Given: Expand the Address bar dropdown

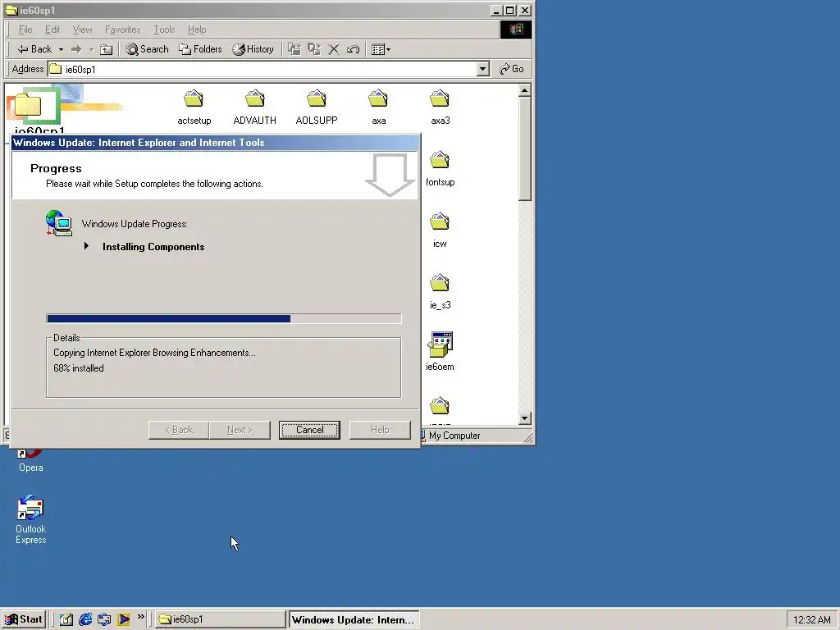Looking at the screenshot, I should point(482,69).
